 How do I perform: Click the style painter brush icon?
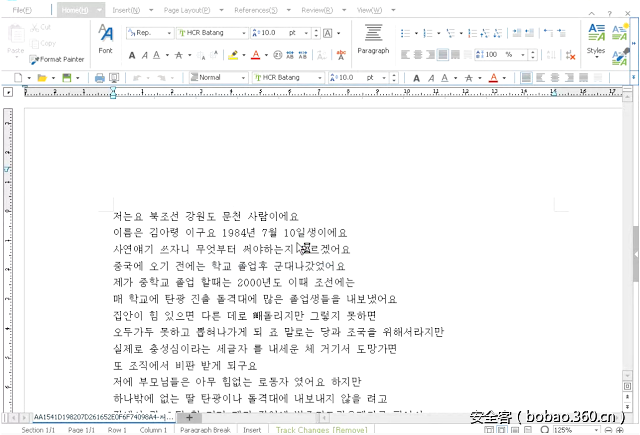[x=620, y=58]
